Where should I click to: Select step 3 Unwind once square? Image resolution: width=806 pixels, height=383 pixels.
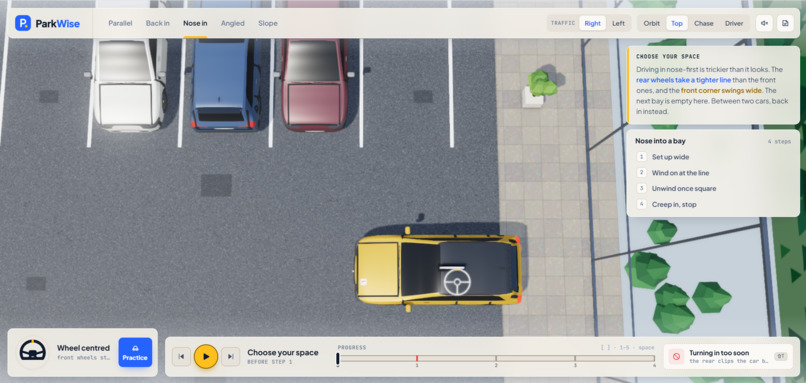(x=712, y=188)
